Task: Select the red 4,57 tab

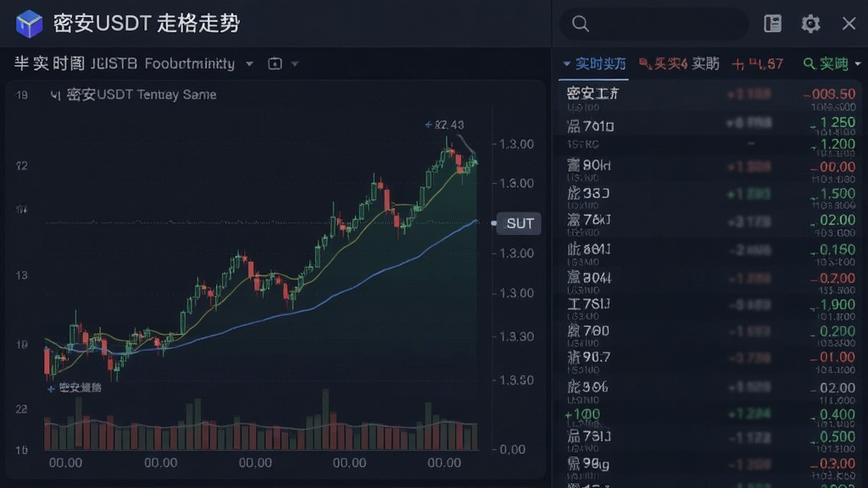Action: 757,64
